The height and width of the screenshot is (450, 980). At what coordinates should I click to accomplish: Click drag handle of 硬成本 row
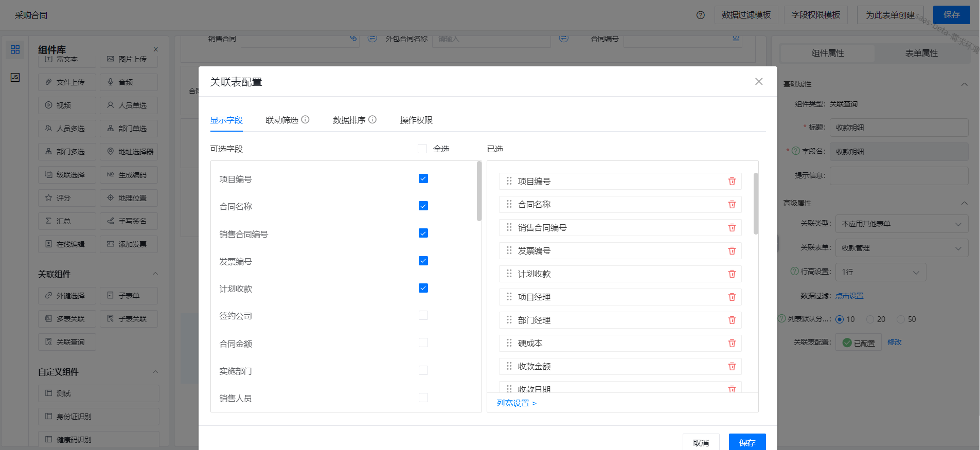click(x=509, y=343)
